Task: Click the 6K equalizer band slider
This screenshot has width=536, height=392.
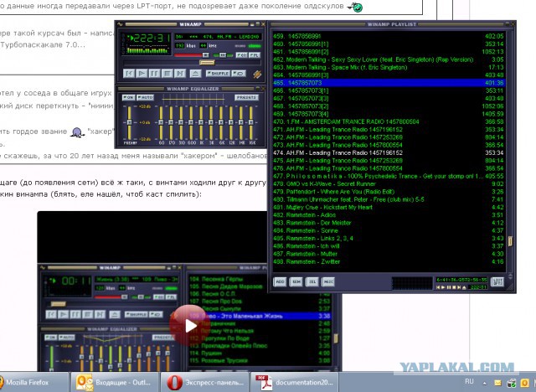Action: (x=221, y=122)
